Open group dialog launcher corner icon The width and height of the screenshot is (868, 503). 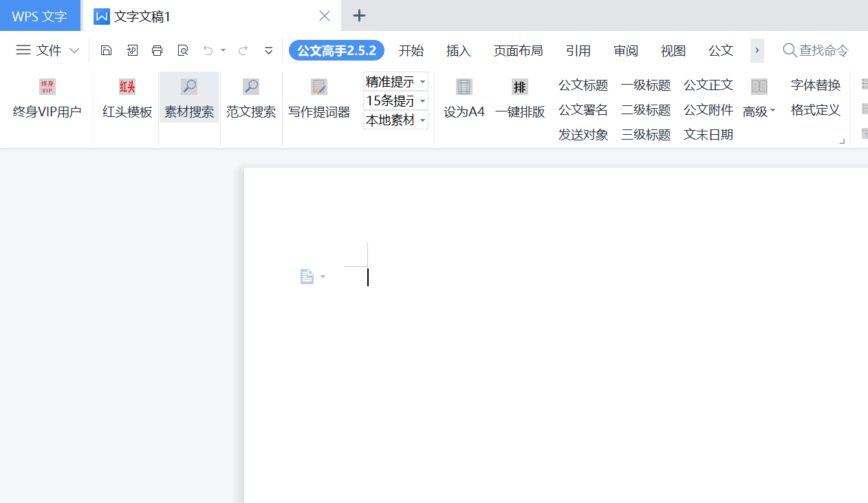point(842,141)
